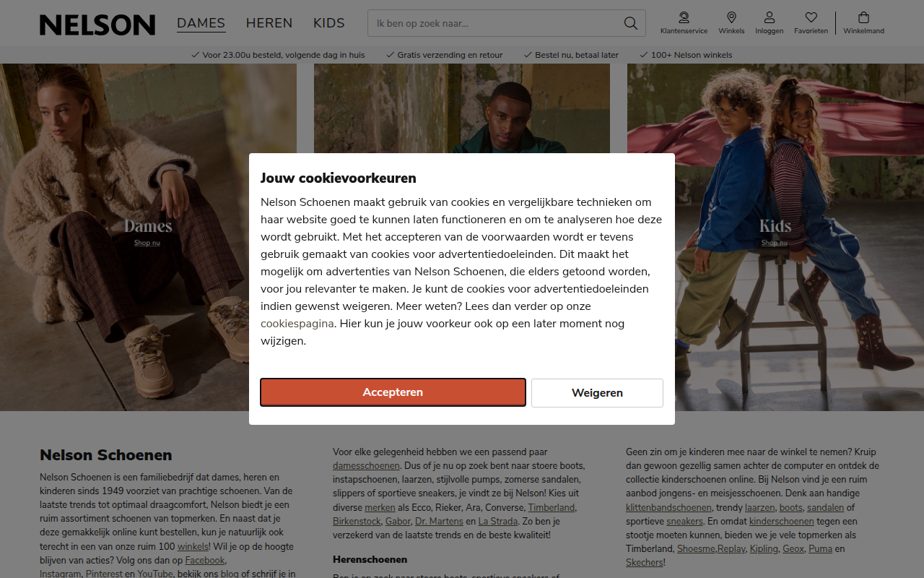Open the Winkelmand bag icon
Image resolution: width=924 pixels, height=578 pixels.
tap(863, 17)
